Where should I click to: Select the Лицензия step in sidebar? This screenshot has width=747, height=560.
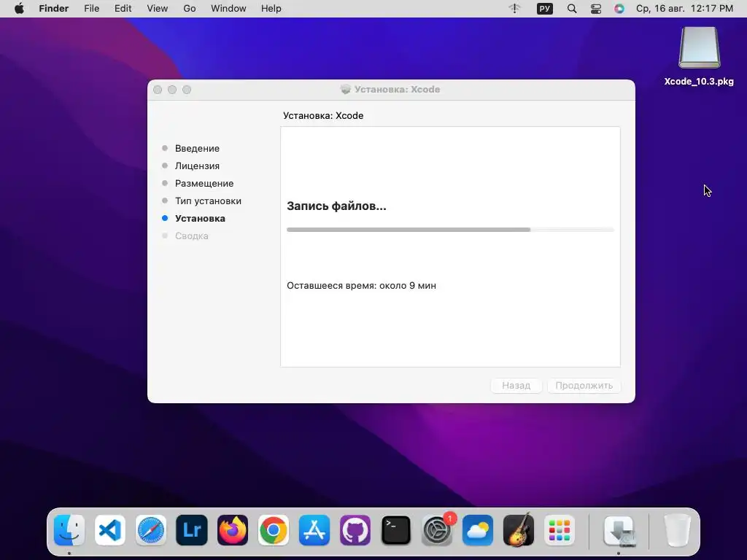point(197,166)
